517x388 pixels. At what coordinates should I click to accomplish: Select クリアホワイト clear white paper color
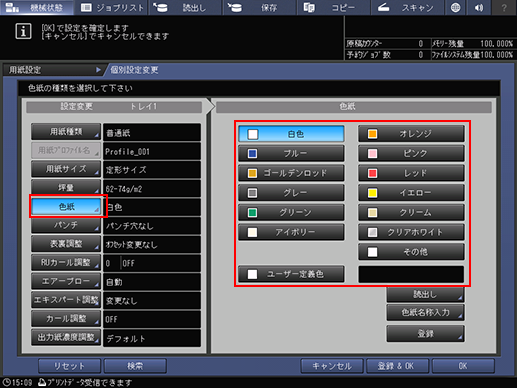click(x=411, y=232)
